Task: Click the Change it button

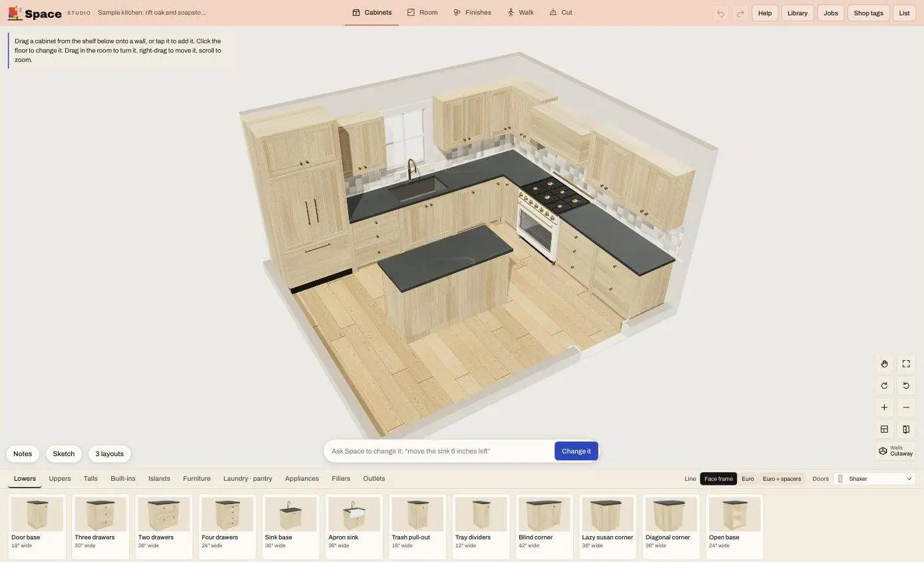Action: (577, 451)
